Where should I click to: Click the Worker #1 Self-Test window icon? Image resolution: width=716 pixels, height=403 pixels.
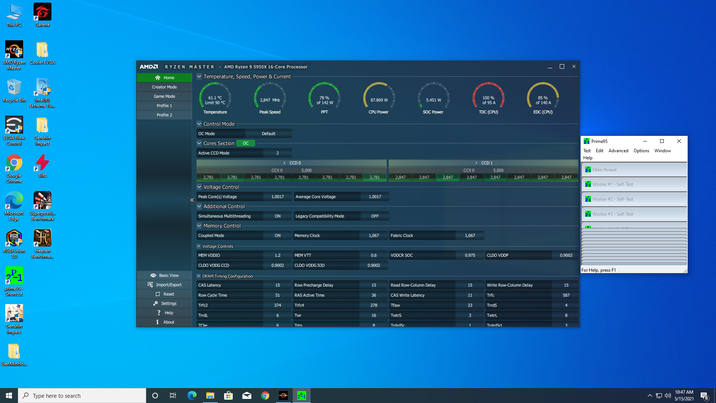point(588,184)
